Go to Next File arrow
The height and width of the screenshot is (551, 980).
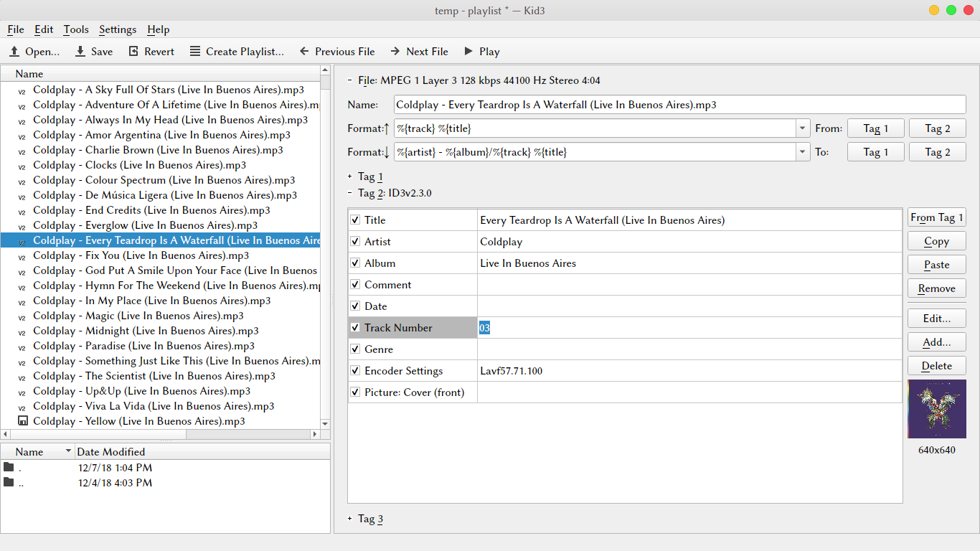click(395, 52)
